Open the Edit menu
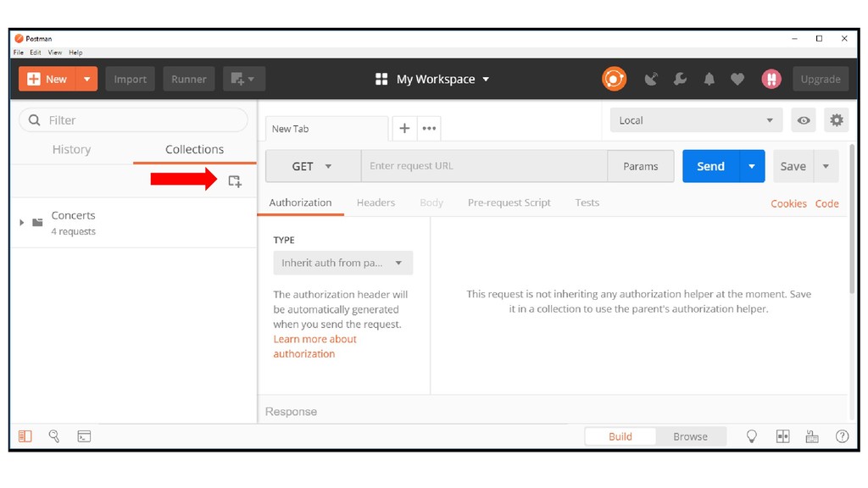868x488 pixels. pos(36,53)
